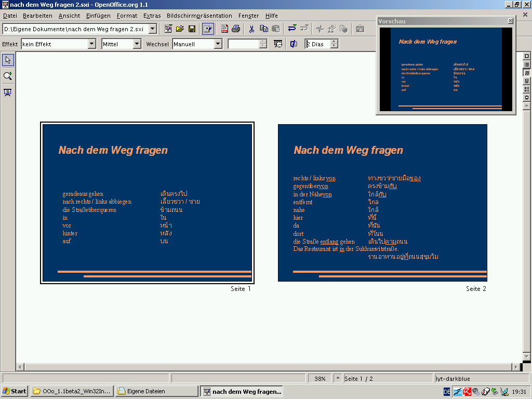Viewport: 532px width, 399px height.
Task: Start the slide show from left toolbar
Action: coord(8,92)
